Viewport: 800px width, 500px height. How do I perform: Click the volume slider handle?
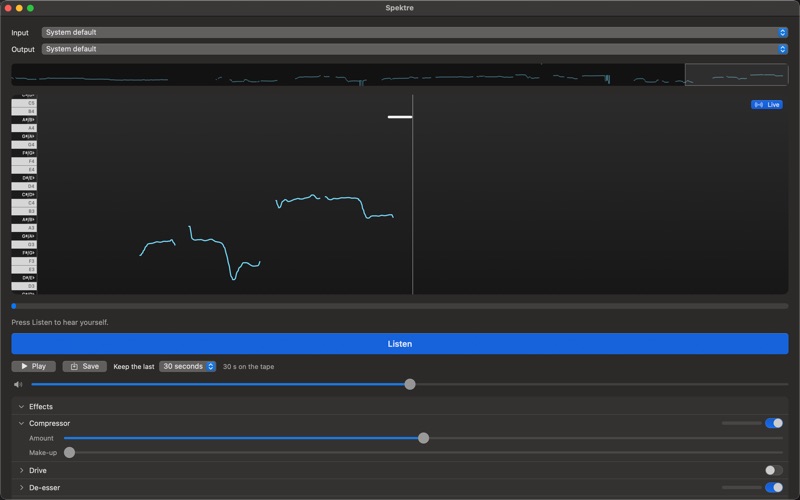[410, 384]
